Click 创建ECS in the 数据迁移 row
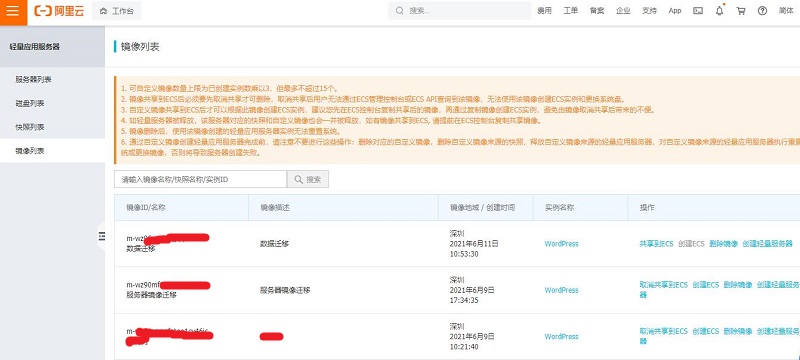 click(691, 244)
